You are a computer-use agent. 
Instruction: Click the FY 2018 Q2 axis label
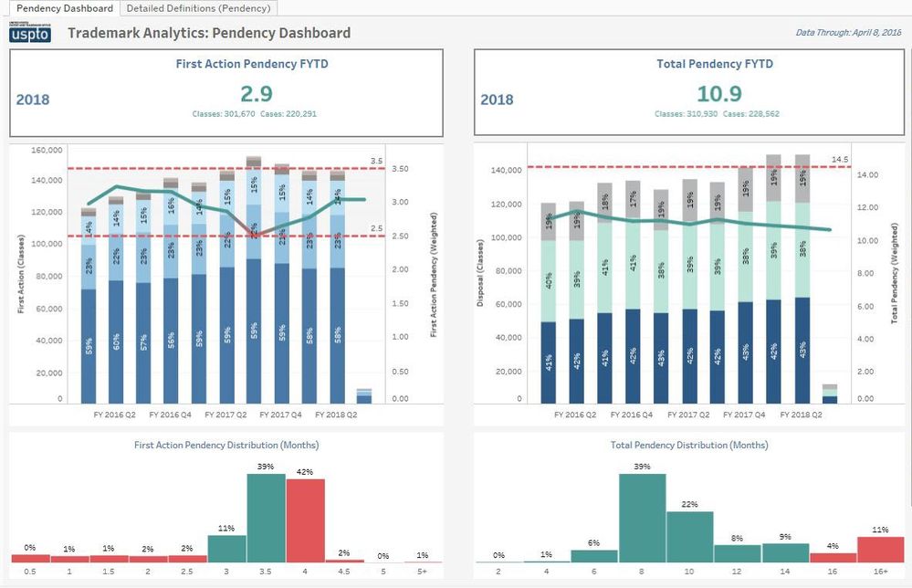[x=336, y=414]
